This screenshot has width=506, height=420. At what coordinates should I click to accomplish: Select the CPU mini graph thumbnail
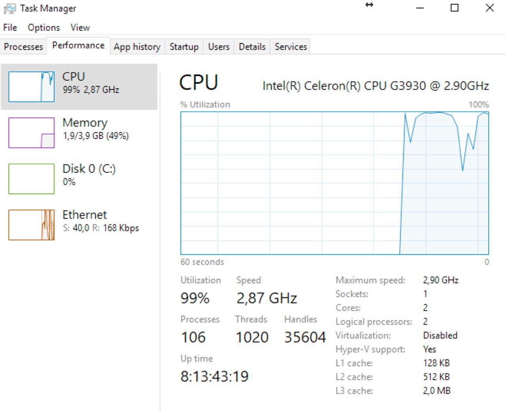(31, 87)
